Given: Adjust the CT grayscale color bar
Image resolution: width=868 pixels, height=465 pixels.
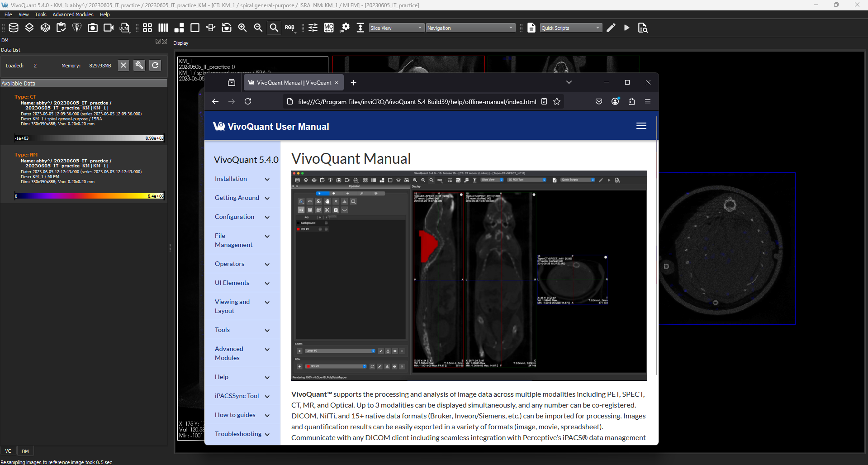Looking at the screenshot, I should click(89, 138).
